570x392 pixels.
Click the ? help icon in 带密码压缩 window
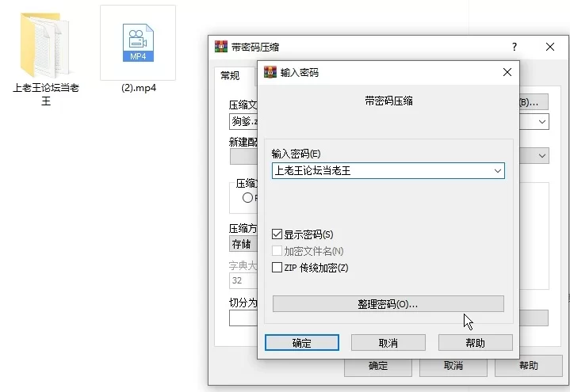click(515, 47)
